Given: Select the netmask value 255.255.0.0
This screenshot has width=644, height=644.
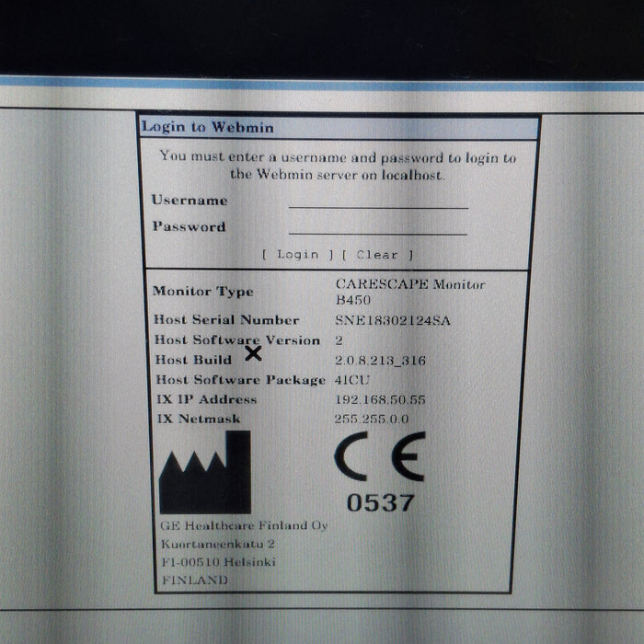Looking at the screenshot, I should tap(373, 420).
